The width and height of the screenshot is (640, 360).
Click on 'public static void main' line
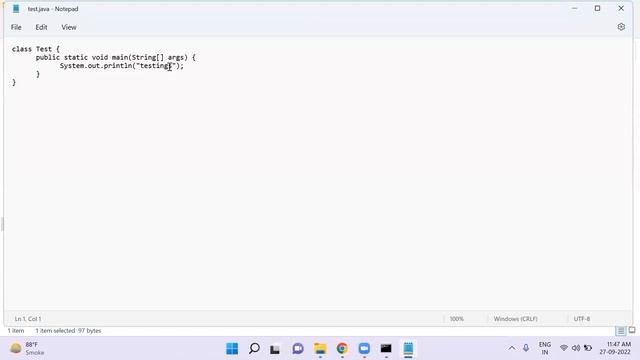[116, 58]
